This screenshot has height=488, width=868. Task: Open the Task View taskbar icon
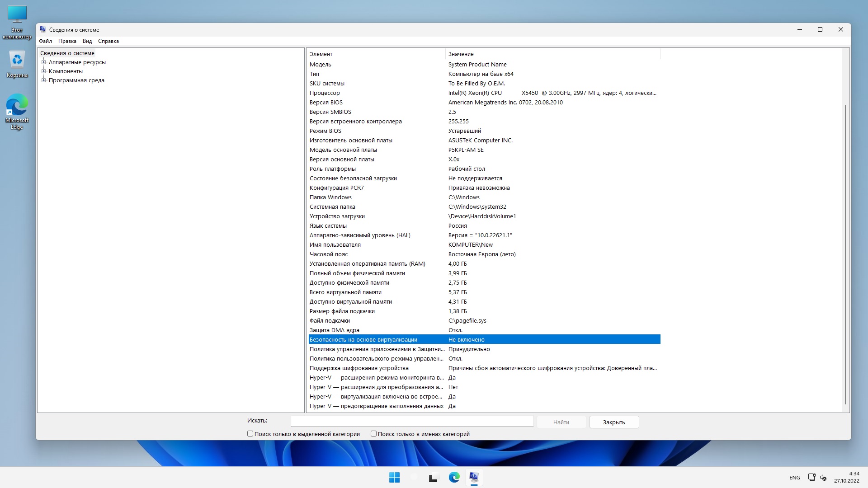tap(434, 477)
